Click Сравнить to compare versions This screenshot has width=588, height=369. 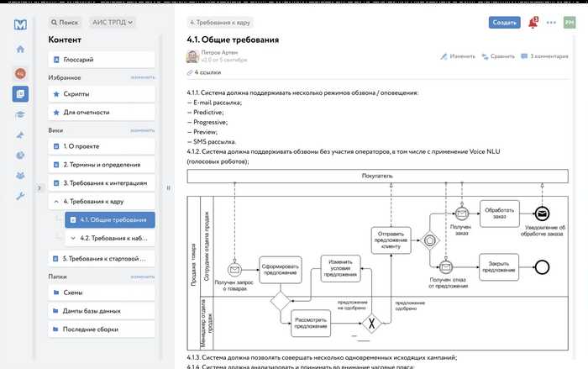coord(498,56)
